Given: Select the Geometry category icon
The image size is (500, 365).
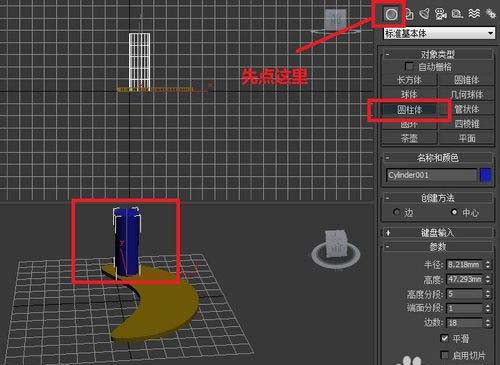Looking at the screenshot, I should [x=391, y=14].
